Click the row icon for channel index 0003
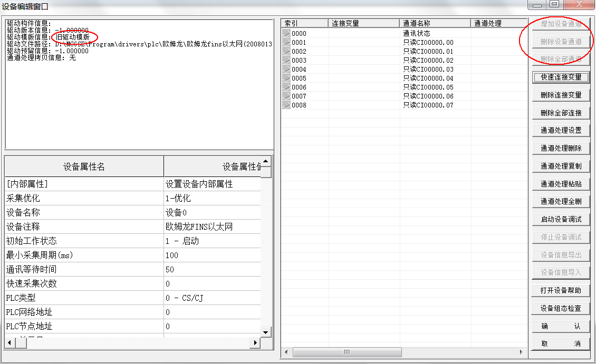Viewport: 596px width, 364px height. pos(286,61)
